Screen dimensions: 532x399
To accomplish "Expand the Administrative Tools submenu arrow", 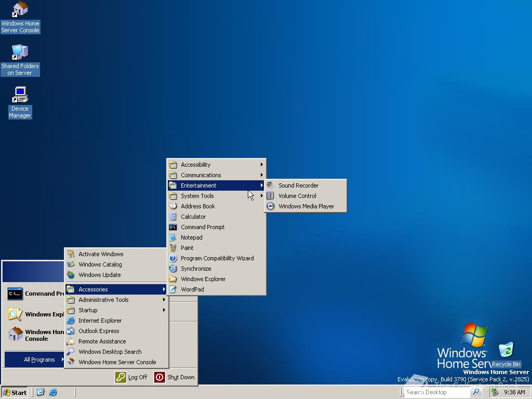I will click(x=164, y=300).
